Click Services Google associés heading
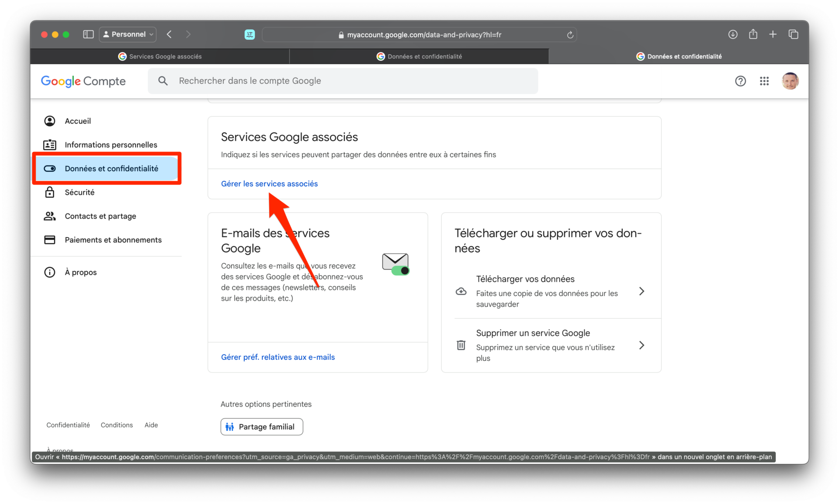Image resolution: width=839 pixels, height=504 pixels. click(289, 137)
